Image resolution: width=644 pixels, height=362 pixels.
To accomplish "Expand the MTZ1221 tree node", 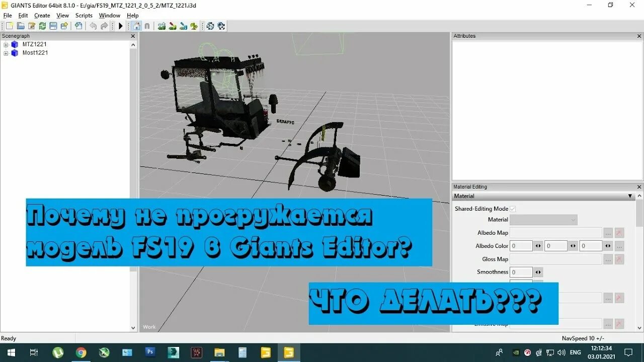I will [6, 45].
